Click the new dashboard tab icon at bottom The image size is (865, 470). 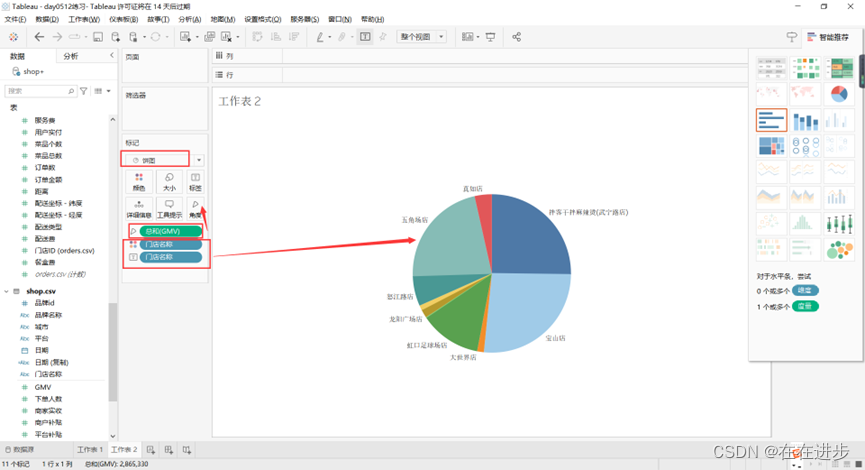(169, 450)
